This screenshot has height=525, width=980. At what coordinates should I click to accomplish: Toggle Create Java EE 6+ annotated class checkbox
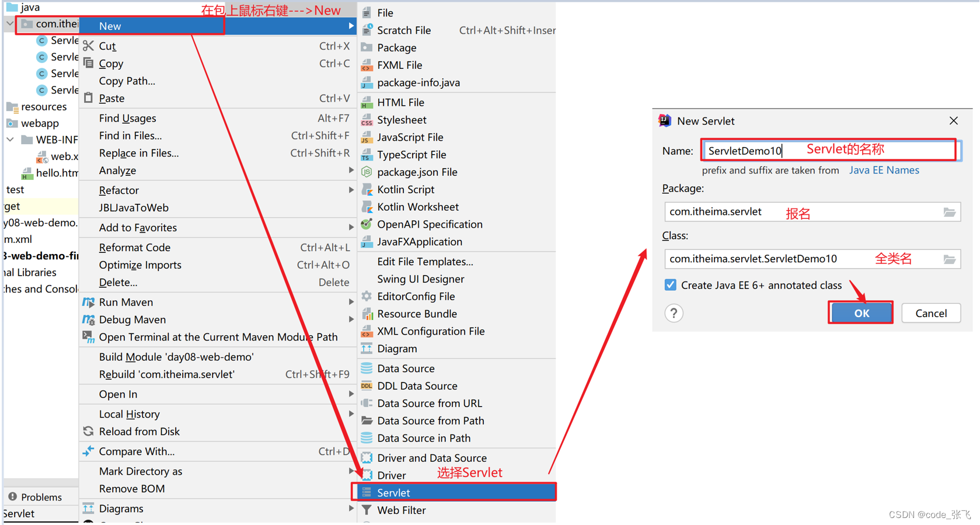[670, 285]
